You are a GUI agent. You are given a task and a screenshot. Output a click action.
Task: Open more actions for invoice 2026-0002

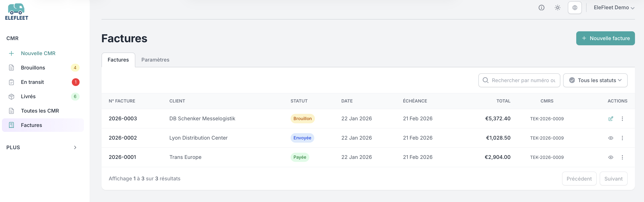[x=622, y=138]
